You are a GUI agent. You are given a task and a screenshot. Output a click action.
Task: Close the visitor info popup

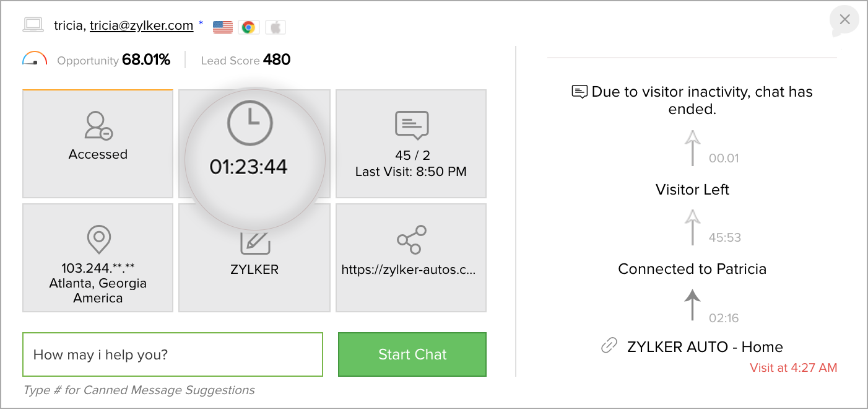pyautogui.click(x=844, y=20)
